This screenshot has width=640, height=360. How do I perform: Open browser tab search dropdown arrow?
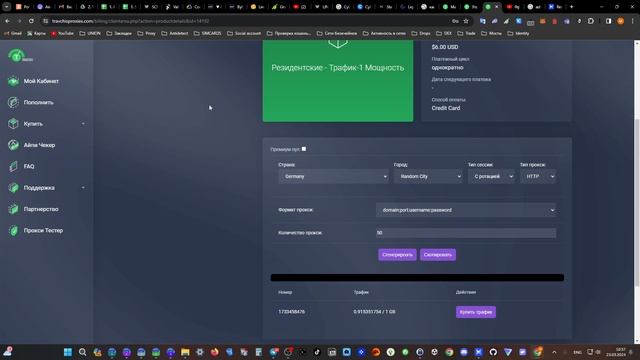[7, 7]
